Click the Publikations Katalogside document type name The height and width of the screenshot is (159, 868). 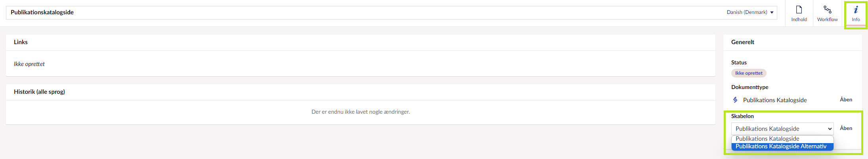click(775, 100)
